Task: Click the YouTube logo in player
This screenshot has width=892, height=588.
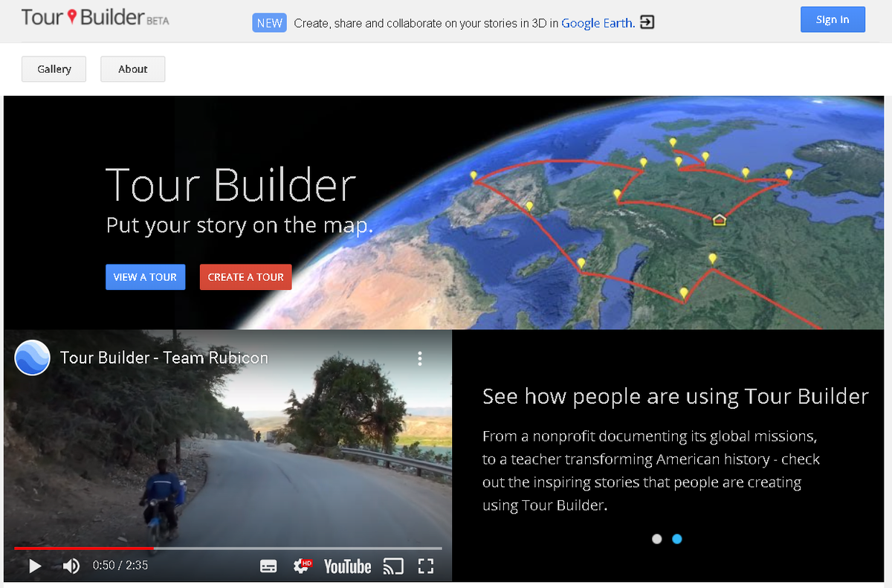Action: click(347, 566)
